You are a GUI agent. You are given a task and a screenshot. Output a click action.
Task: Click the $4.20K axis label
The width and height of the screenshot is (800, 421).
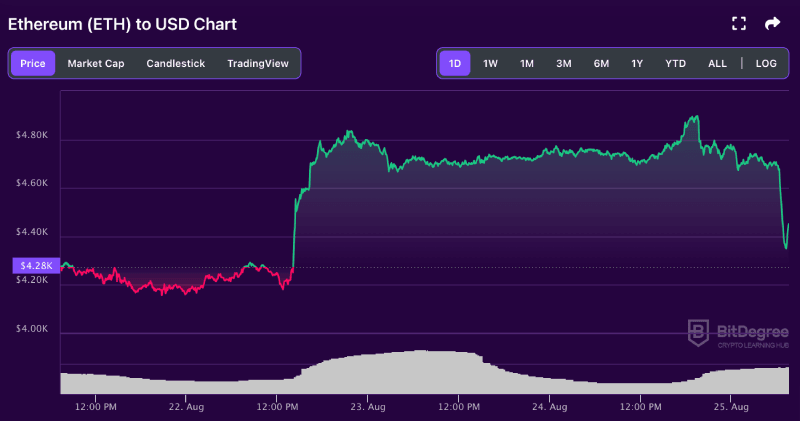(x=32, y=280)
